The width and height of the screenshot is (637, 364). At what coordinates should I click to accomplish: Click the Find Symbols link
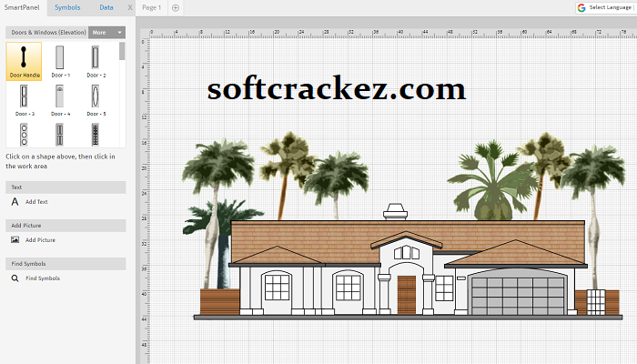43,278
